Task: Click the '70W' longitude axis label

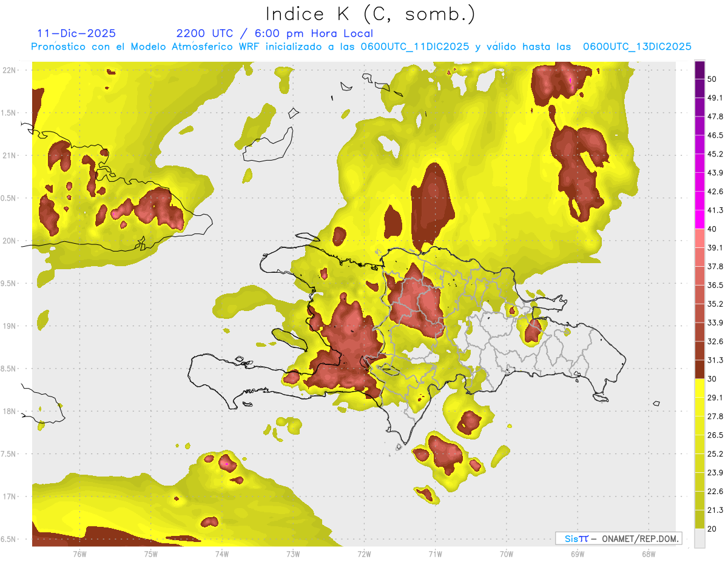Action: pos(506,554)
